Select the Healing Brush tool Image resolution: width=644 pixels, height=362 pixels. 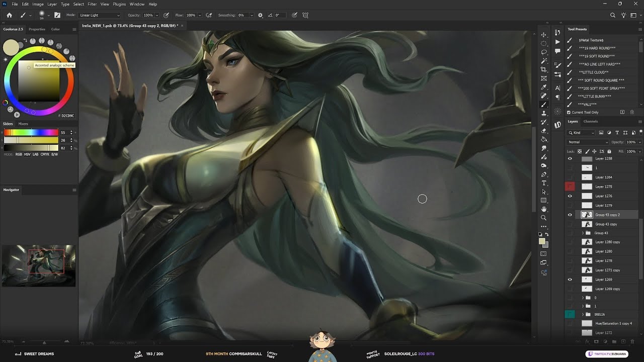click(543, 96)
